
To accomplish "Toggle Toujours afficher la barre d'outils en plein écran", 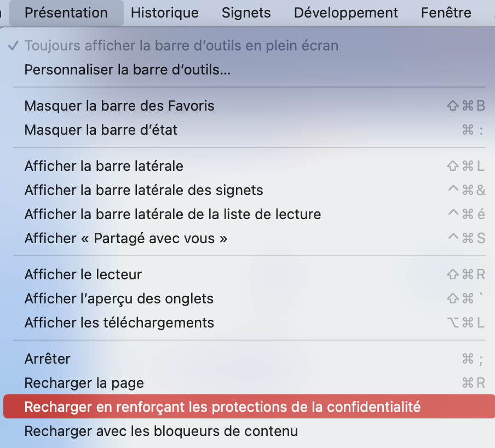I will [181, 46].
